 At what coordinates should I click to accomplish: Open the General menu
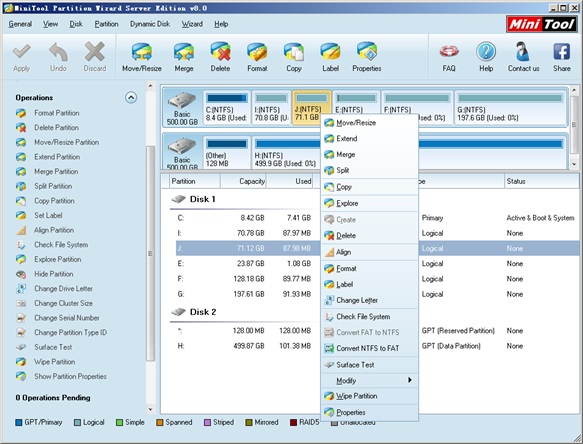[20, 24]
